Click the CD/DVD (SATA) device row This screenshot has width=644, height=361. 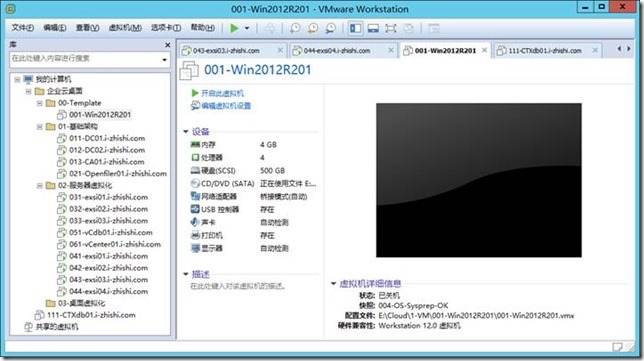pyautogui.click(x=254, y=184)
